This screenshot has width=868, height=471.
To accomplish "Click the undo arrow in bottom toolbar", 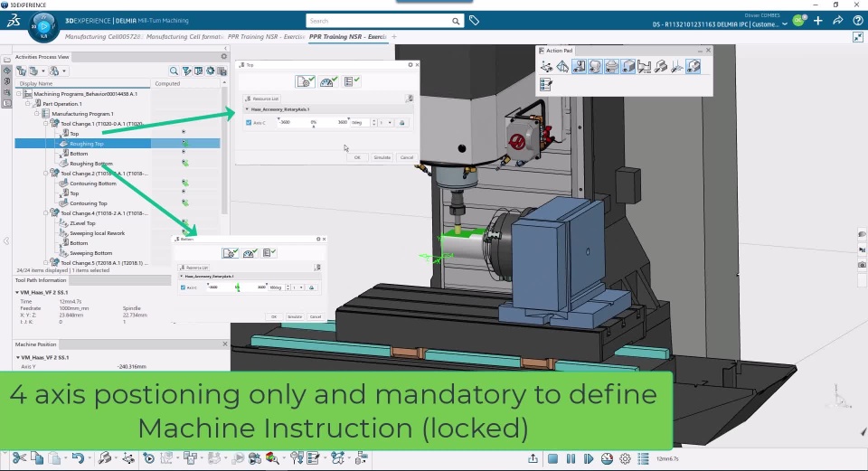I will [78, 458].
